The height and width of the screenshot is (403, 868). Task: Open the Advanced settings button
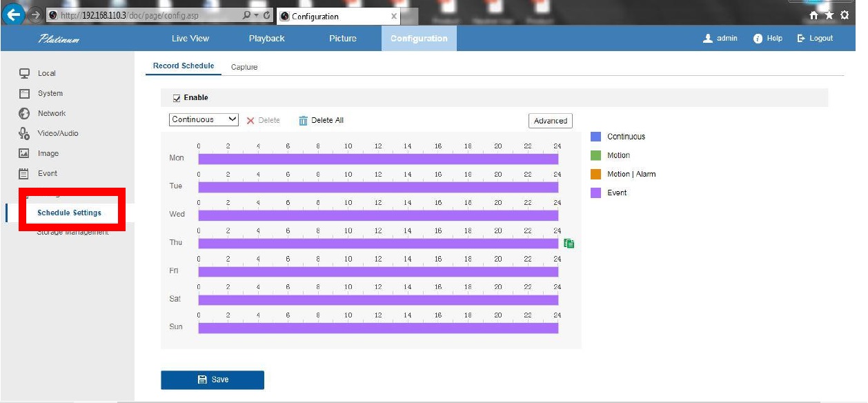(x=550, y=121)
